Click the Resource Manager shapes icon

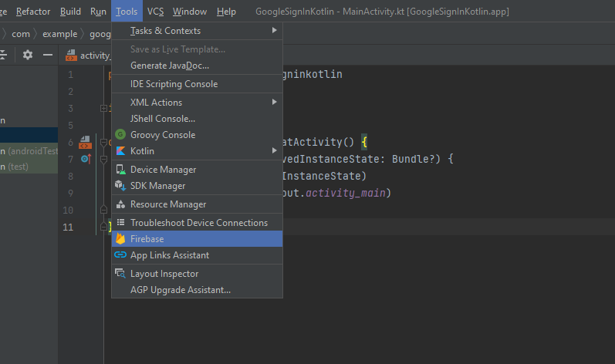tap(120, 204)
